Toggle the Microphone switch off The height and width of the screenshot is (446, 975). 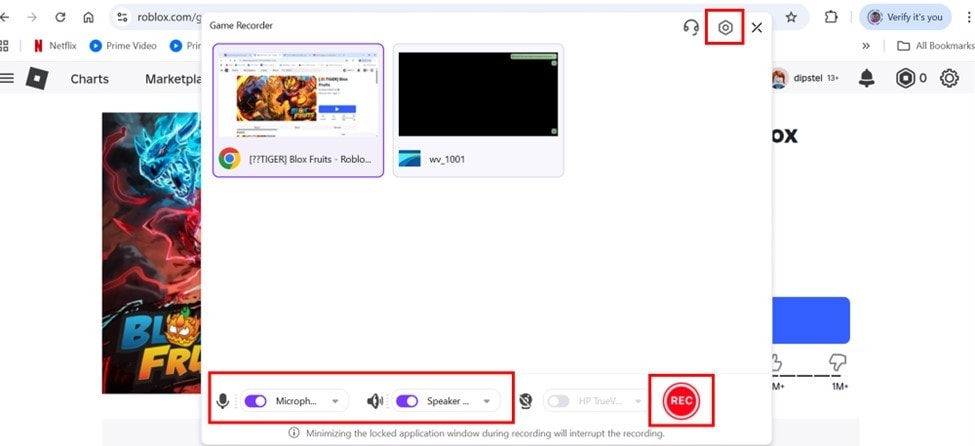tap(255, 401)
